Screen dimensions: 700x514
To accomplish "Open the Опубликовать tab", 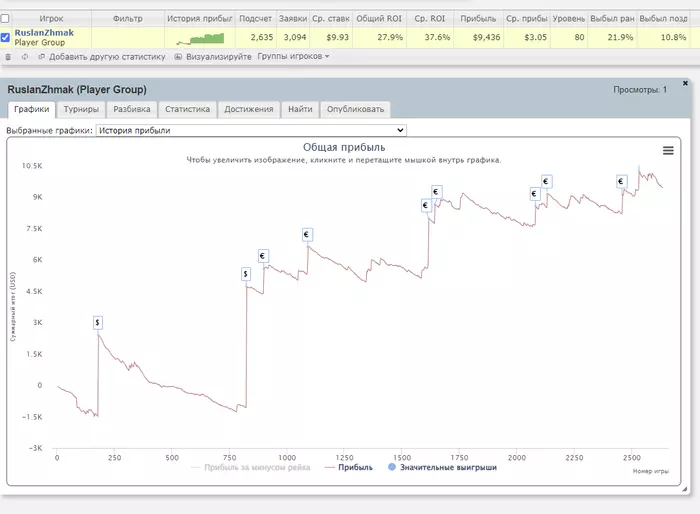I will point(355,109).
